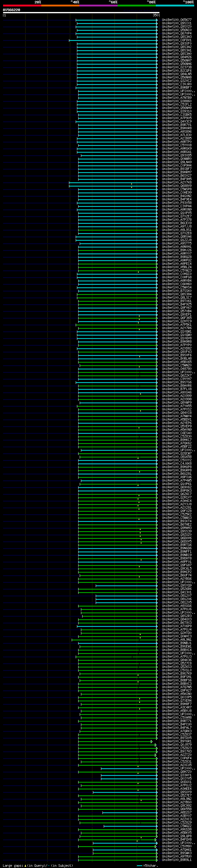Select the query name AV566220
197x868 pixels.
click(11, 10)
